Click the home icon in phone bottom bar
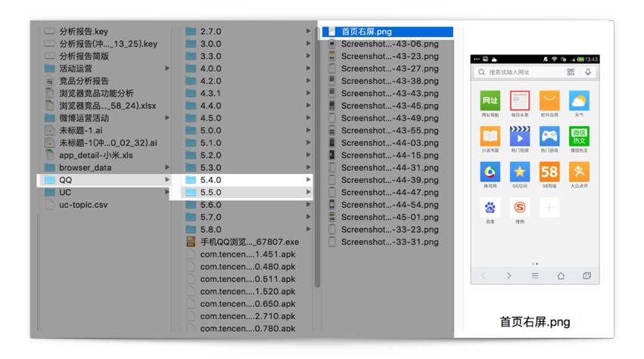This screenshot has height=359, width=644. coord(561,276)
